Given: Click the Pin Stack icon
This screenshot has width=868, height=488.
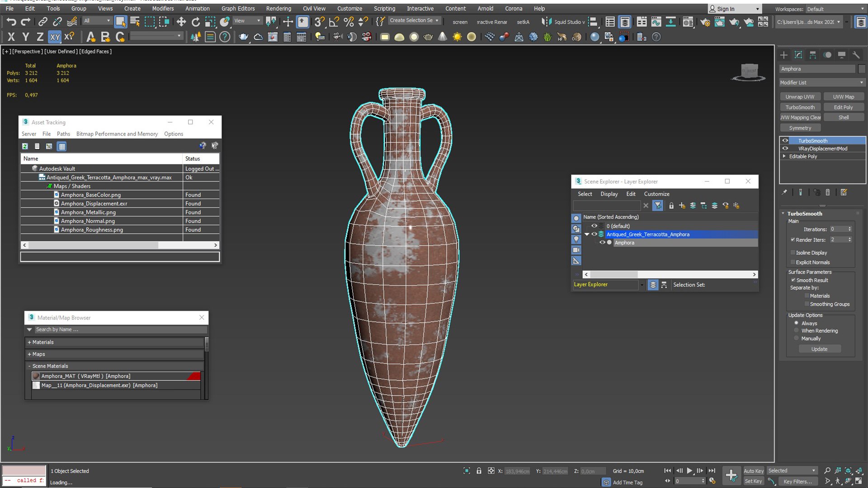Looking at the screenshot, I should tap(784, 192).
